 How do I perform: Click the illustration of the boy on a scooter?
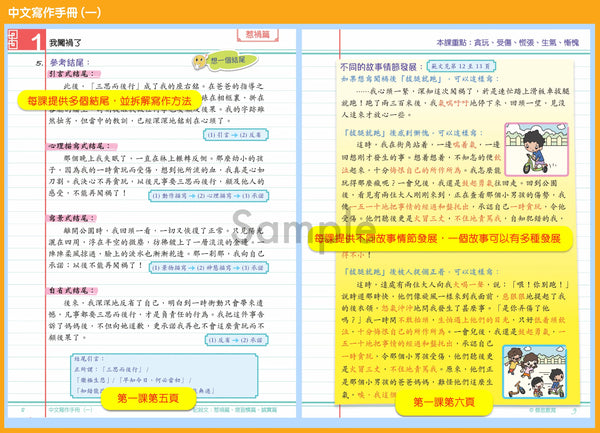point(536,149)
